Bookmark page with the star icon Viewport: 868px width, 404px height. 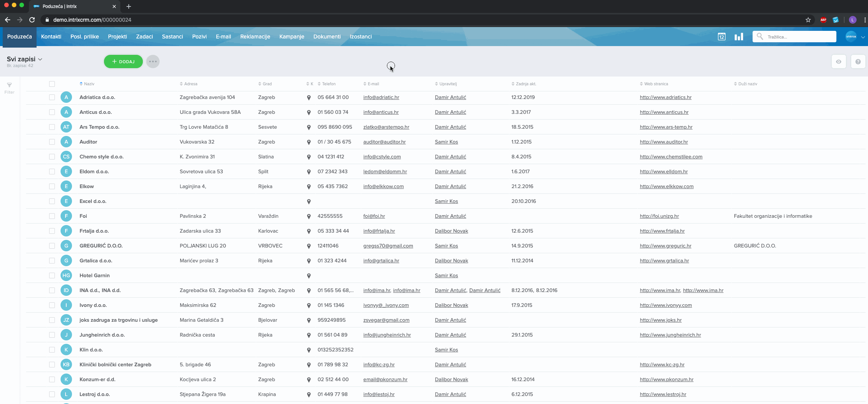808,20
